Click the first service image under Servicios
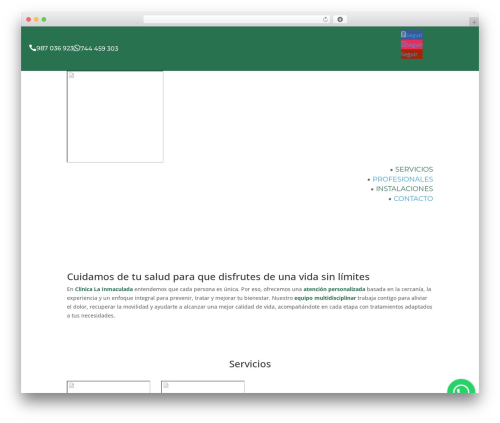 pyautogui.click(x=108, y=387)
